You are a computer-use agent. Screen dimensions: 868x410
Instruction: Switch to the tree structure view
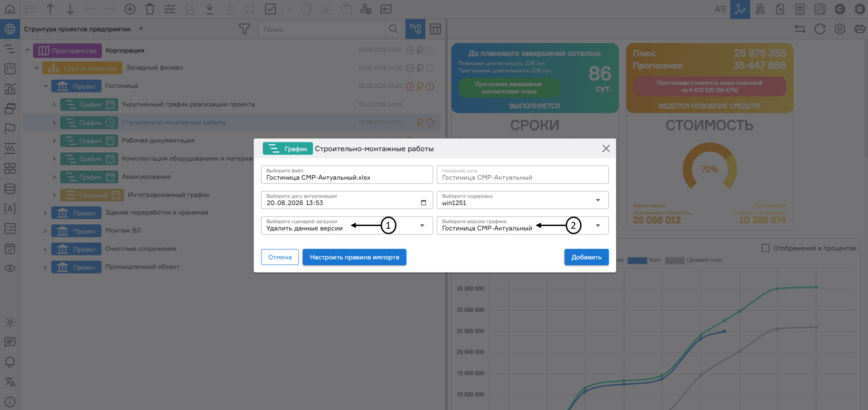(x=415, y=29)
